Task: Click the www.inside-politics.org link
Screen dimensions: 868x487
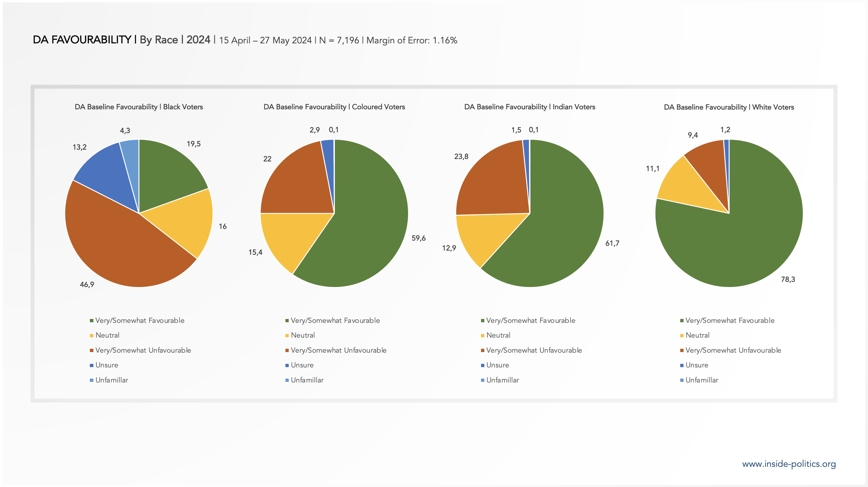Action: point(788,464)
